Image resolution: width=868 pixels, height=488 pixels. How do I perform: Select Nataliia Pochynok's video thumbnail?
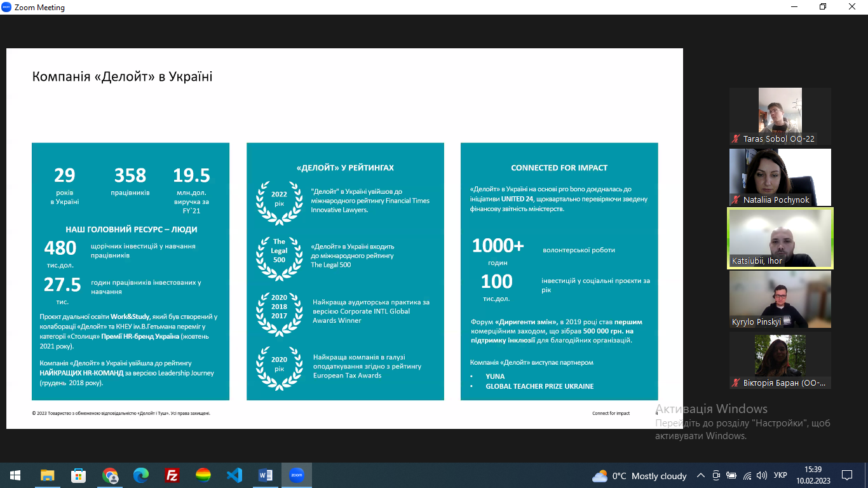coord(780,177)
